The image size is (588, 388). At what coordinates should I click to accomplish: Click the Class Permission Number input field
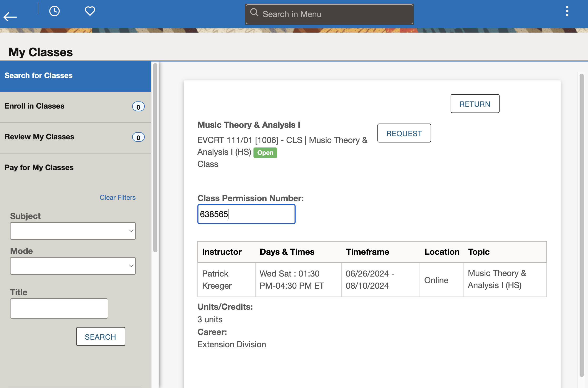(246, 214)
